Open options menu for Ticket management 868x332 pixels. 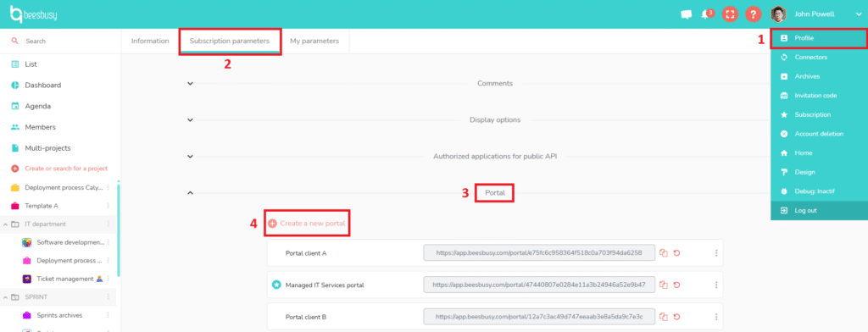click(x=108, y=279)
